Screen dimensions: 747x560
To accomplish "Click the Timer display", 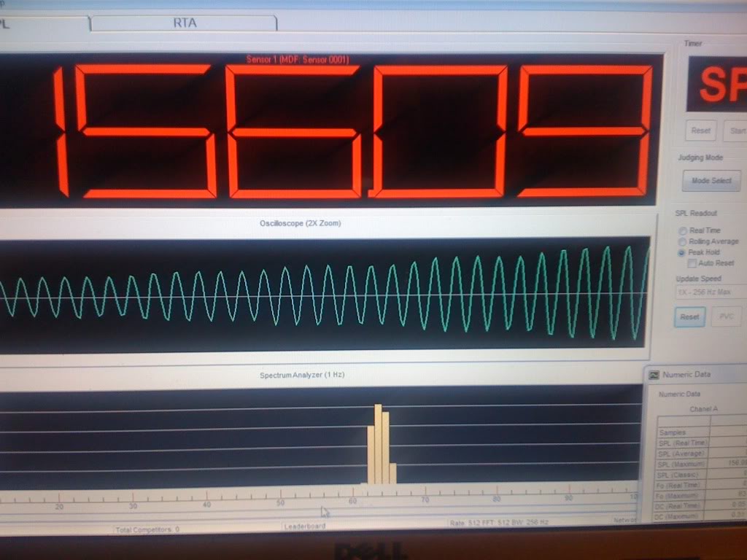I will coord(717,85).
